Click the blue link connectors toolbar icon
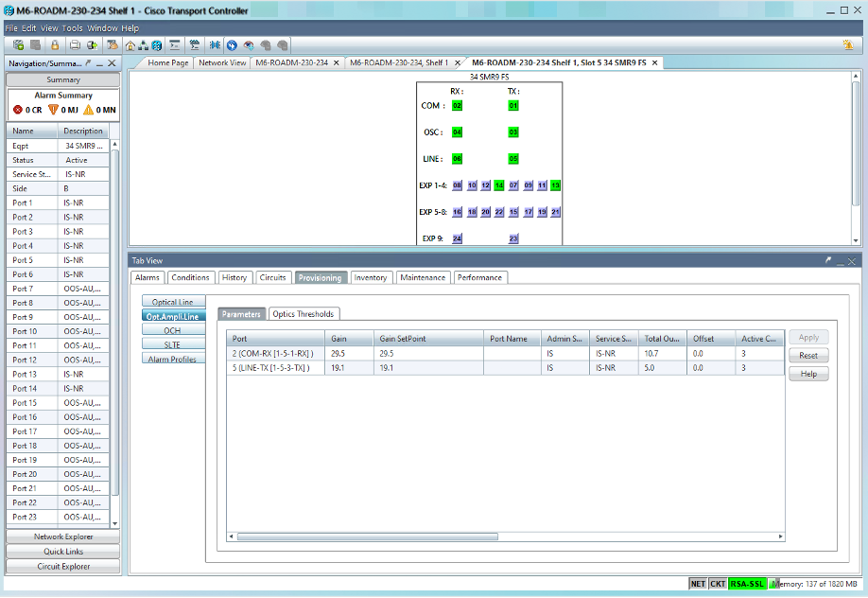The height and width of the screenshot is (598, 868). point(215,45)
